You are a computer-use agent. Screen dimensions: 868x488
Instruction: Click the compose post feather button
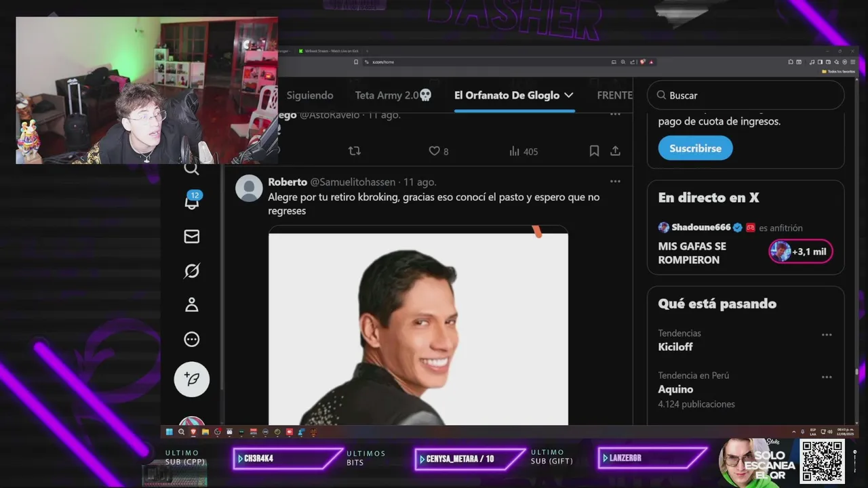pos(192,379)
